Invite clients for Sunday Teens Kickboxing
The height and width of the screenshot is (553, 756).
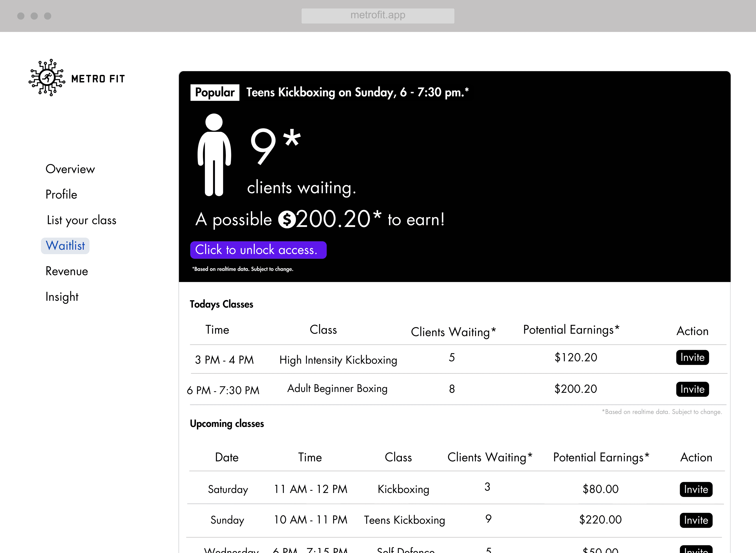click(x=696, y=520)
